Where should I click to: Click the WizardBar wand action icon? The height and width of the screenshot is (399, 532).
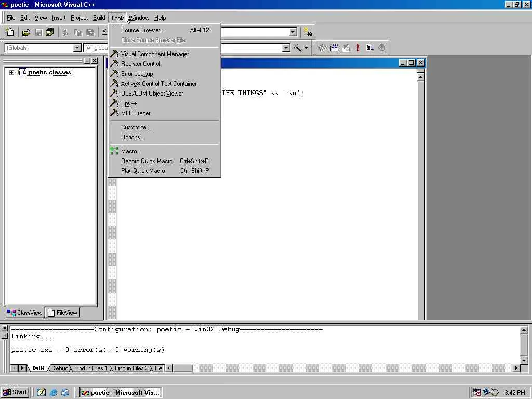pyautogui.click(x=297, y=48)
